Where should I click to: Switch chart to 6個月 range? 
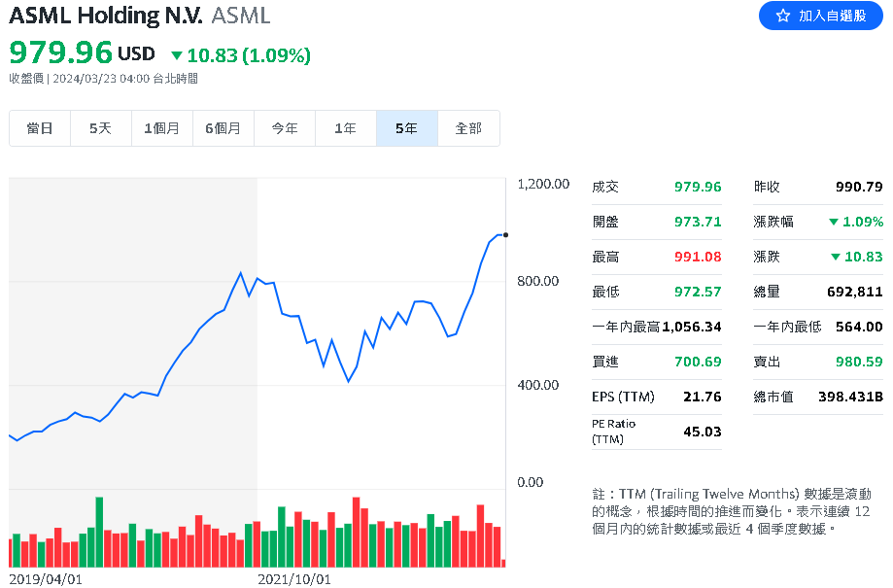[x=223, y=128]
